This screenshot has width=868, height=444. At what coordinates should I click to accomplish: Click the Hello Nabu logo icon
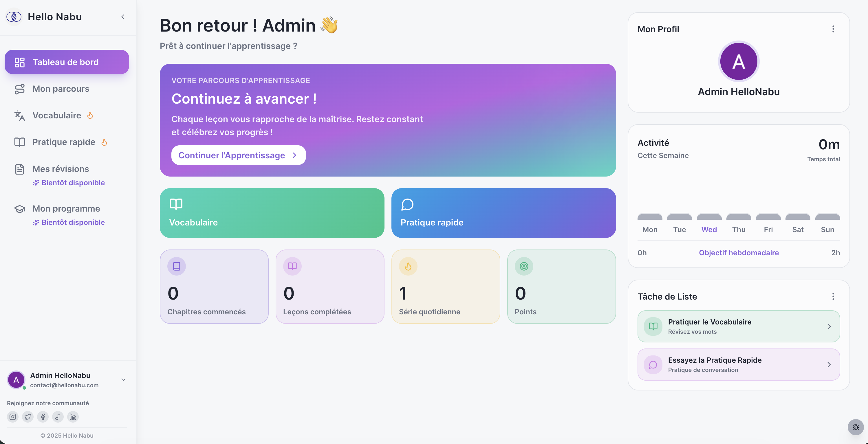pyautogui.click(x=14, y=16)
